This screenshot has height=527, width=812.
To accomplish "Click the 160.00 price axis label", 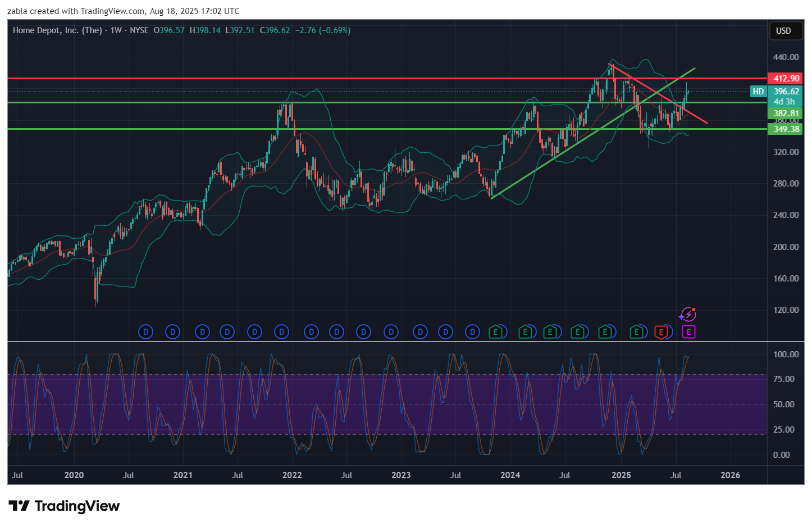I will point(786,279).
